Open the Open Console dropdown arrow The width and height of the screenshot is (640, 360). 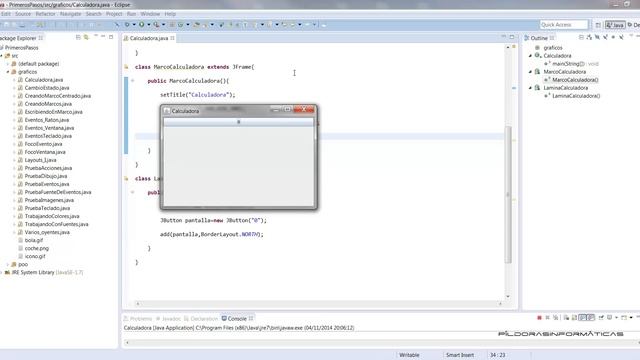(x=631, y=318)
